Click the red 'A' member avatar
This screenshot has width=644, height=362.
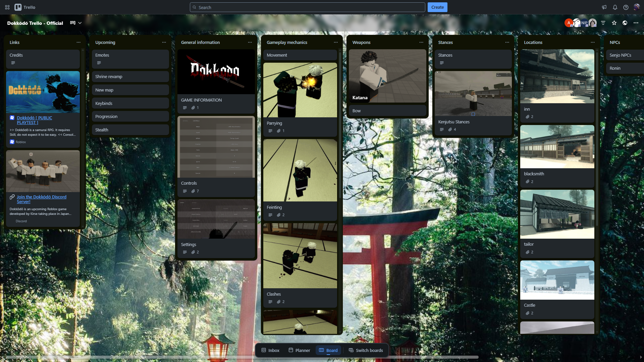click(569, 23)
